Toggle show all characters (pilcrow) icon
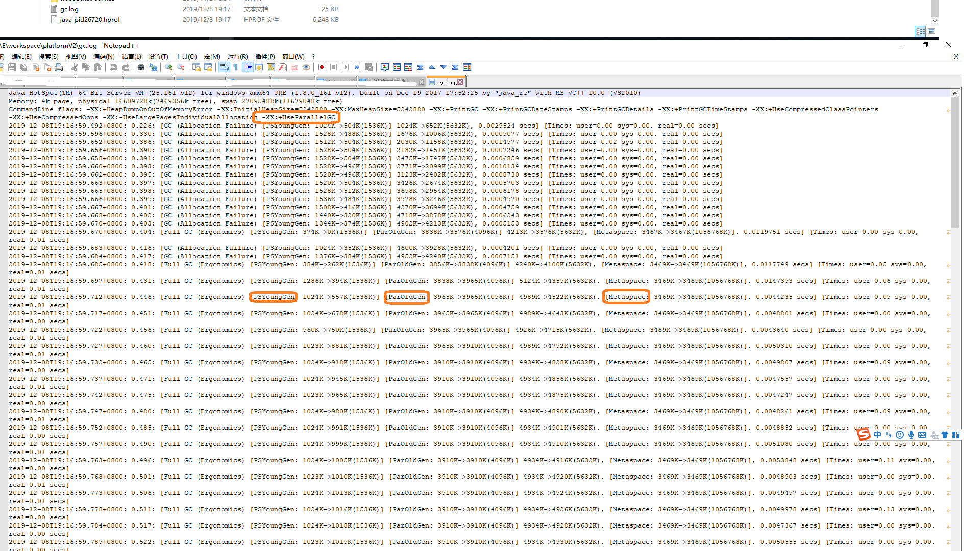This screenshot has width=980, height=551. pos(235,67)
